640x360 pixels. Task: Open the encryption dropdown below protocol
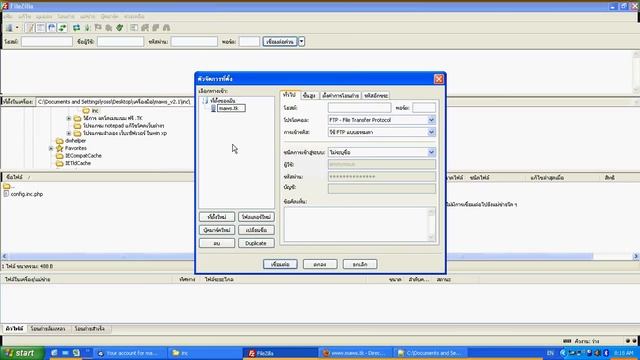pos(382,132)
